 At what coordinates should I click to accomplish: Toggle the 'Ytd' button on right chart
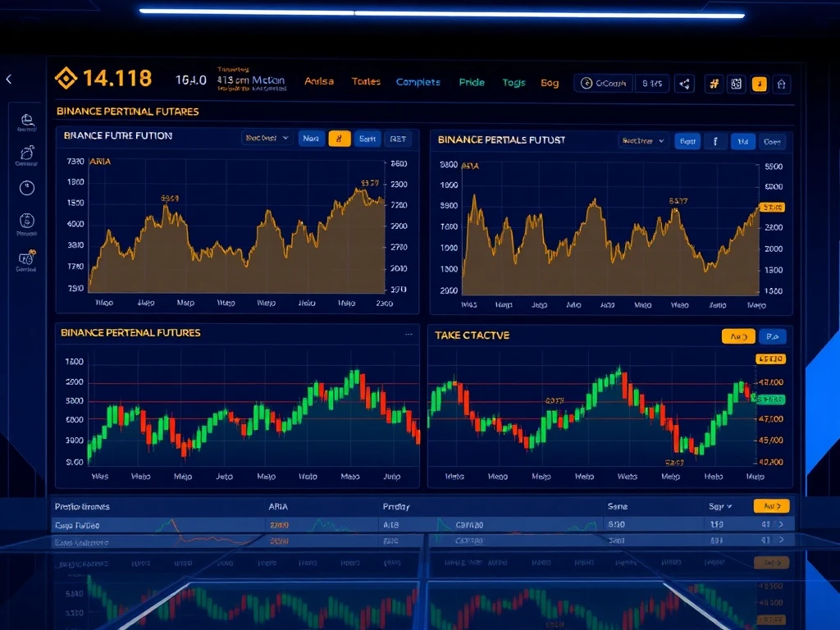point(743,141)
